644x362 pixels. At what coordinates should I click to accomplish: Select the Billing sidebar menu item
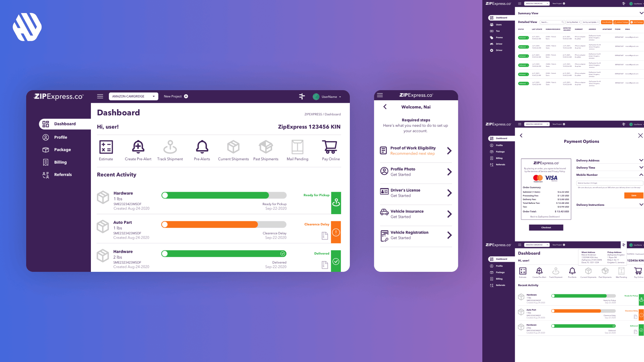pos(60,162)
